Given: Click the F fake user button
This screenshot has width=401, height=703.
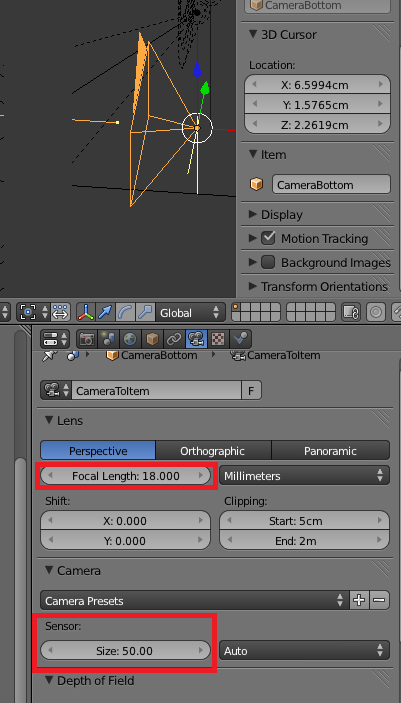Looking at the screenshot, I should pyautogui.click(x=252, y=391).
